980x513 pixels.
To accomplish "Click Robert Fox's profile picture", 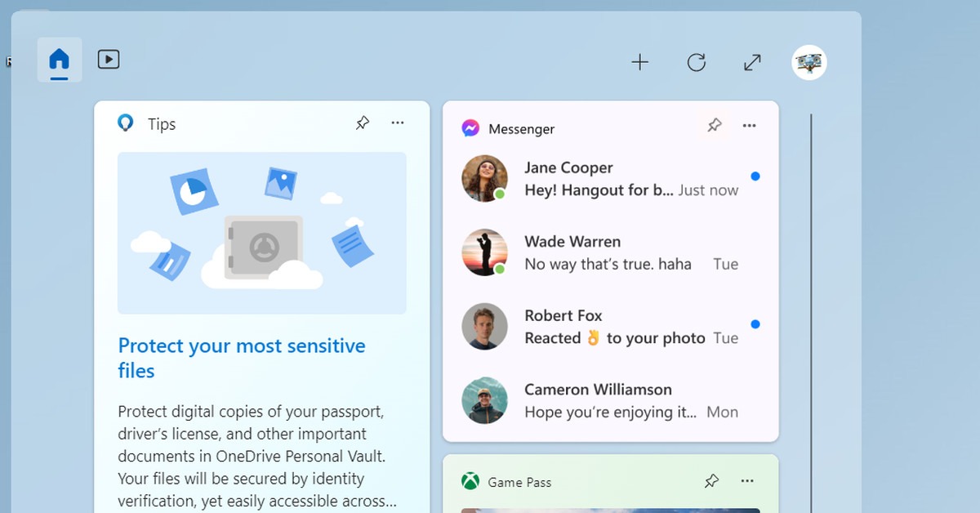I will click(484, 327).
